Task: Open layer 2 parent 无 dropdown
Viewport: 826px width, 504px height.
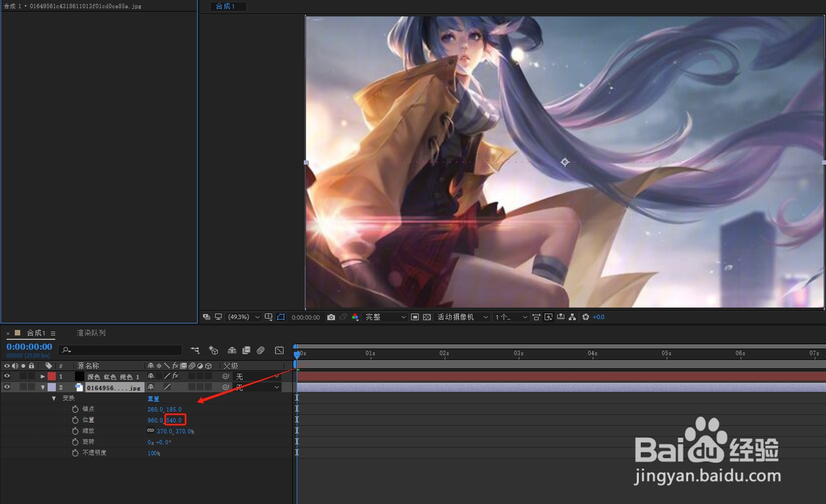Action: point(257,387)
